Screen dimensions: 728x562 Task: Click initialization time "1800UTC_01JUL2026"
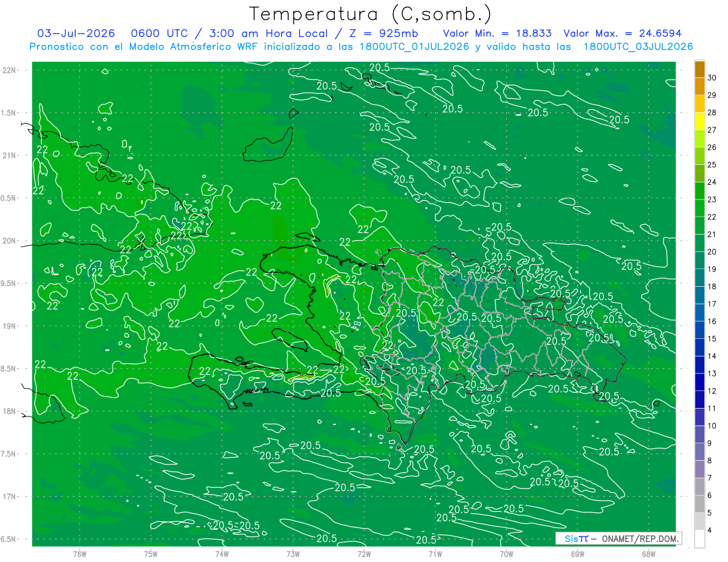[414, 47]
